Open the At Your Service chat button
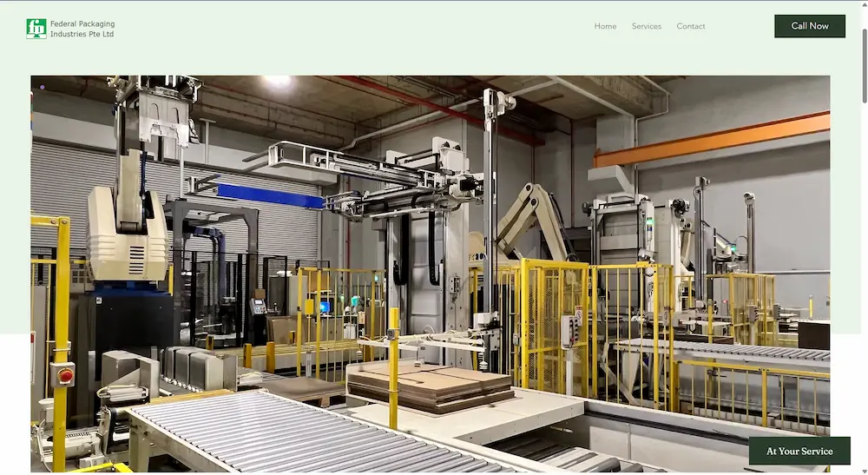Image resolution: width=868 pixels, height=475 pixels. pyautogui.click(x=799, y=451)
